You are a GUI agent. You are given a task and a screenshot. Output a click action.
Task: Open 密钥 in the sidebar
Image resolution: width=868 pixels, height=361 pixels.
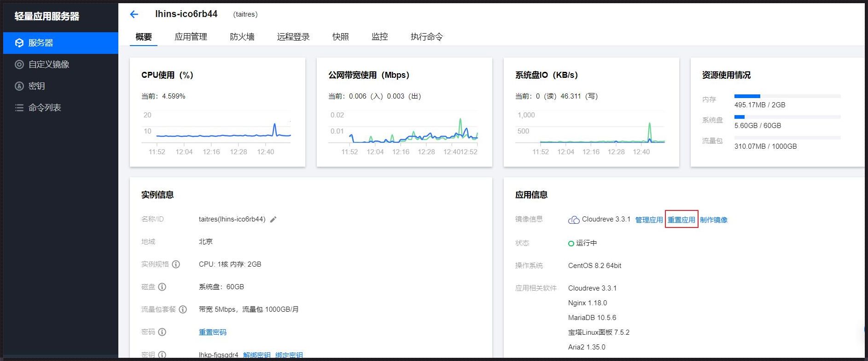click(x=61, y=86)
